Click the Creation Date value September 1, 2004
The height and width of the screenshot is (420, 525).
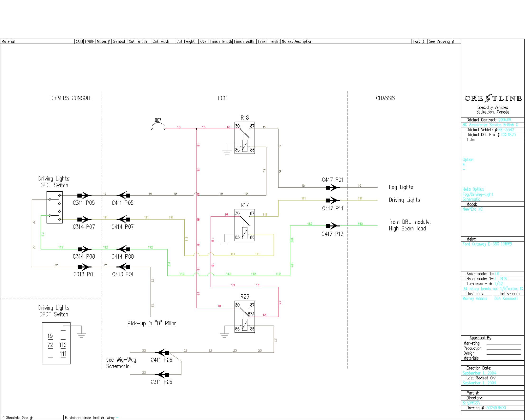[479, 373]
